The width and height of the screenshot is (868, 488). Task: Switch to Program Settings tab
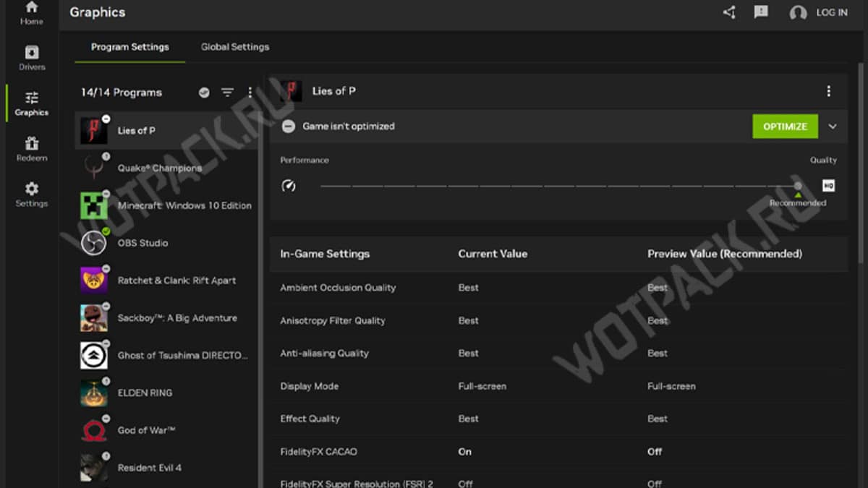130,47
